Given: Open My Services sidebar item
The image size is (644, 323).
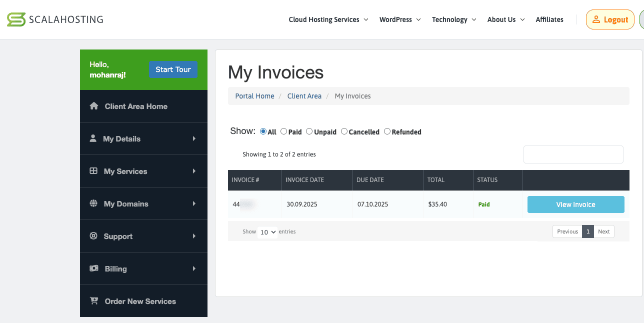Looking at the screenshot, I should (x=143, y=171).
